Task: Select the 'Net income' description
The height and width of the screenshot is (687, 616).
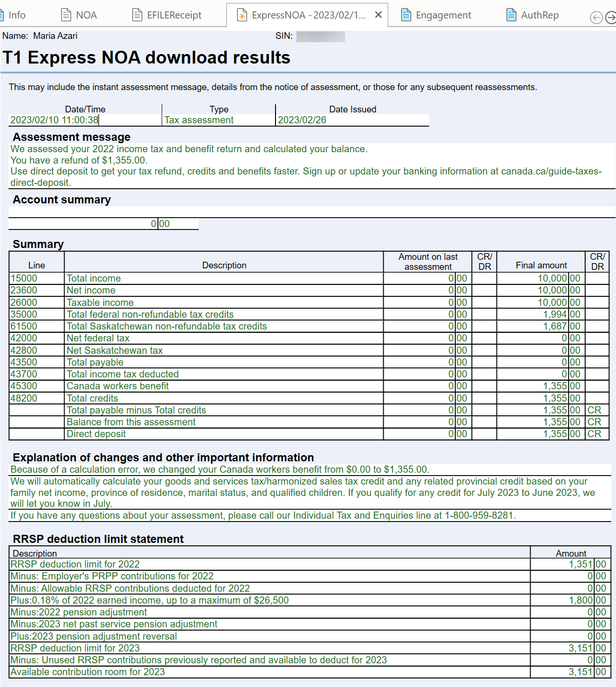Action: (x=91, y=290)
